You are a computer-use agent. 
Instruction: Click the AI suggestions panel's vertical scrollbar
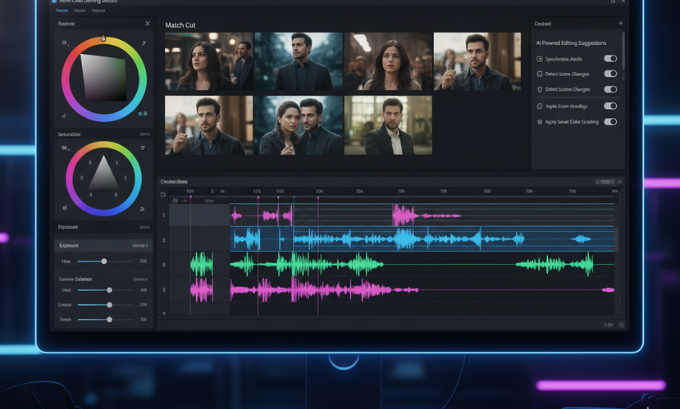tap(624, 50)
